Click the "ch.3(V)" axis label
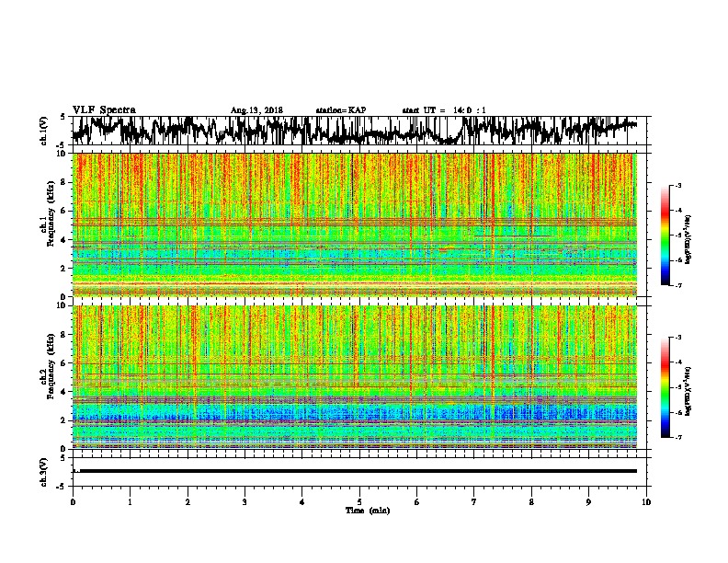Viewport: 728px width, 563px height. (x=44, y=473)
